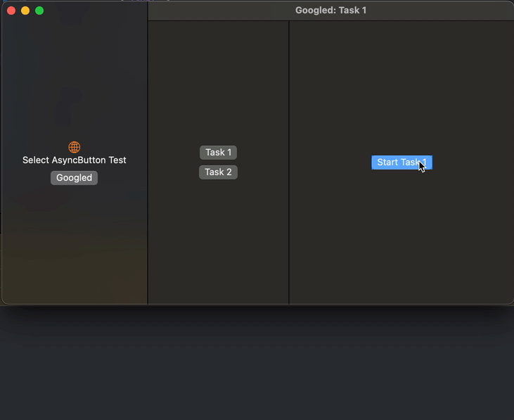Minimize the window with the yellow button
The width and height of the screenshot is (514, 420).
(25, 11)
